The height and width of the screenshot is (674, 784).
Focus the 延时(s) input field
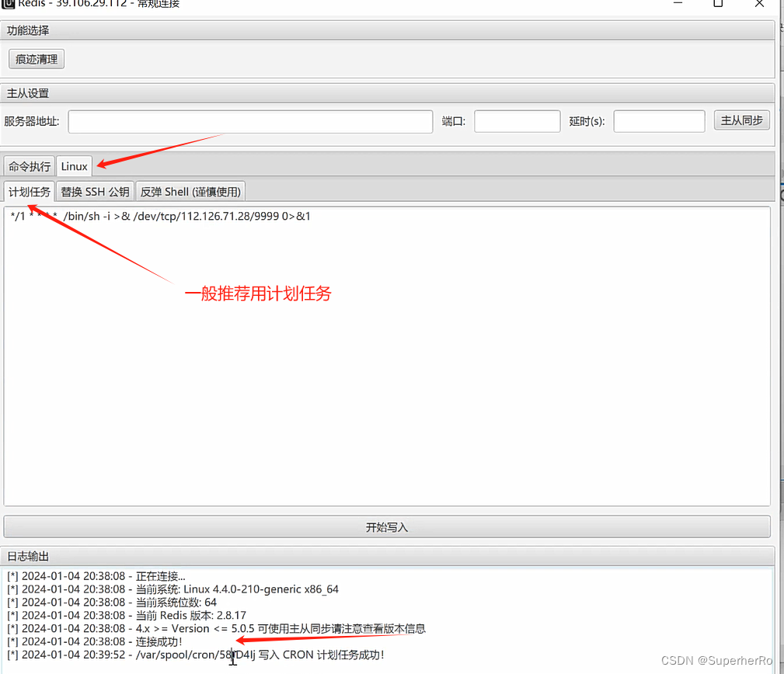tap(659, 121)
